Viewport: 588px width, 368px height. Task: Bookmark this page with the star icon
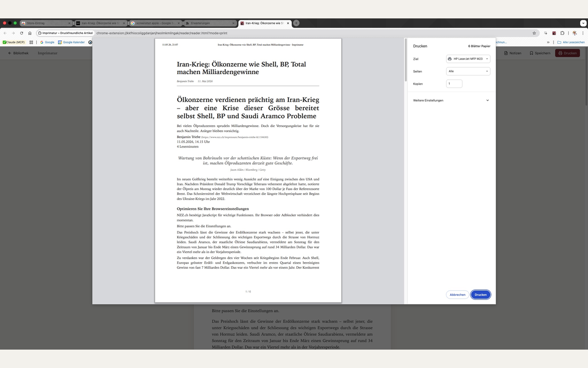534,33
